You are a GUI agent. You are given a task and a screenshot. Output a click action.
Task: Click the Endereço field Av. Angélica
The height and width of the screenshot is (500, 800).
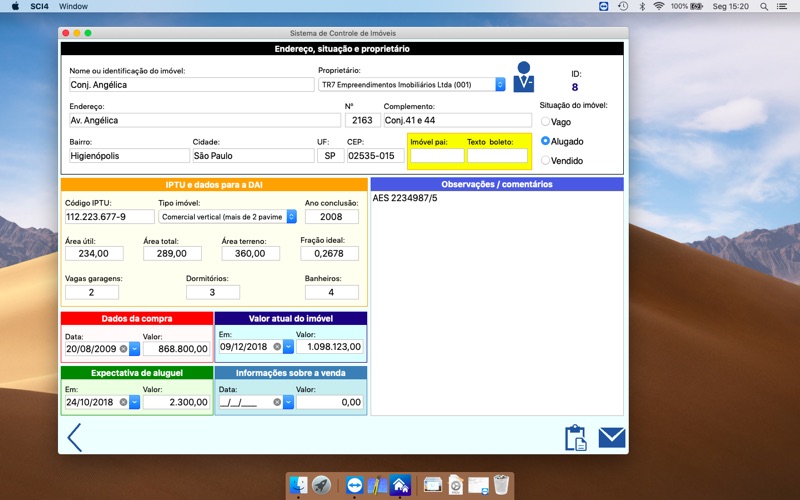[x=205, y=120]
